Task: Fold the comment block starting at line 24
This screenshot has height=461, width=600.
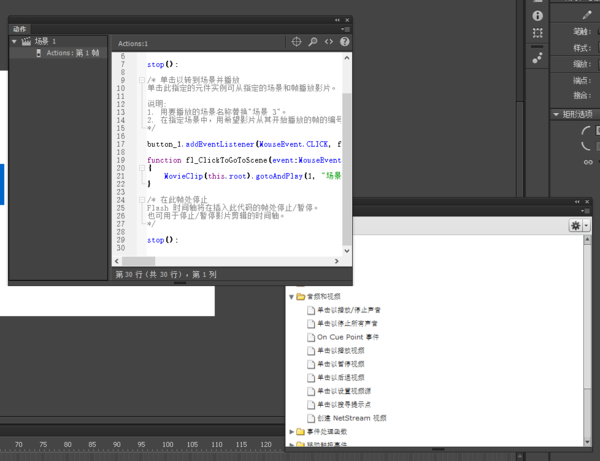Action: [x=142, y=200]
